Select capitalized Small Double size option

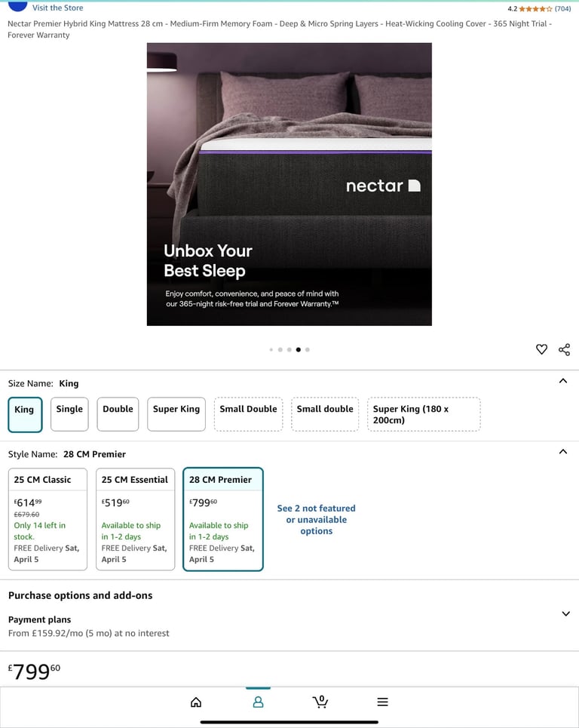point(248,414)
